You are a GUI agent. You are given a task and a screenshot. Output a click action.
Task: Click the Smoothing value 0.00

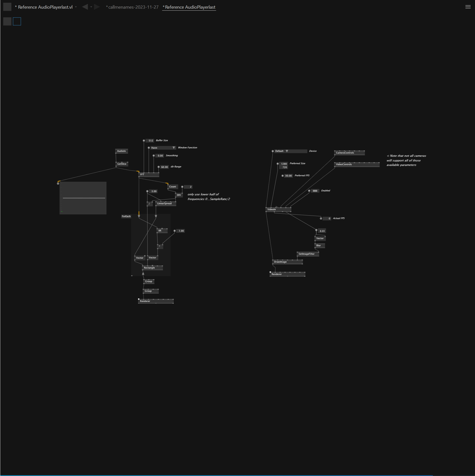point(160,156)
